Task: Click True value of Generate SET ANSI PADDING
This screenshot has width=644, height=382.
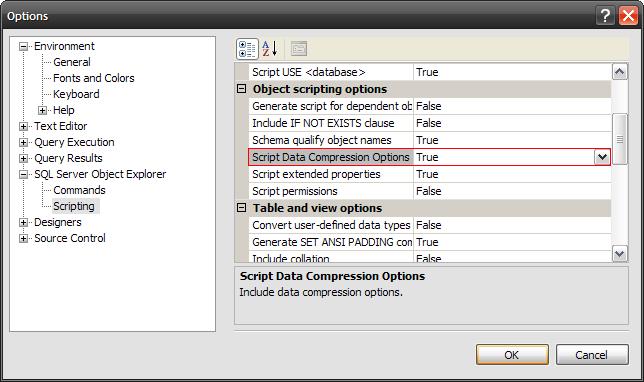Action: 427,242
